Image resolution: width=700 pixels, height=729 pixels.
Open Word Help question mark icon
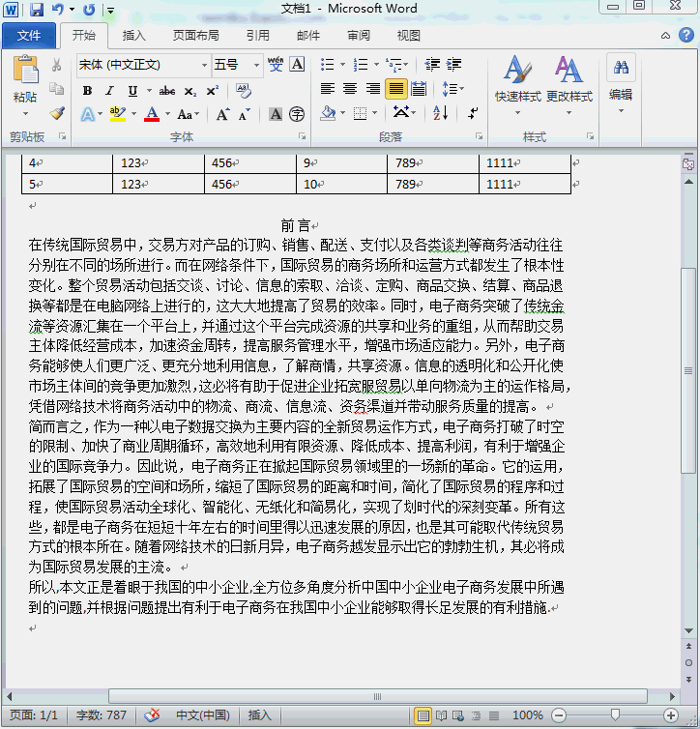(x=686, y=35)
